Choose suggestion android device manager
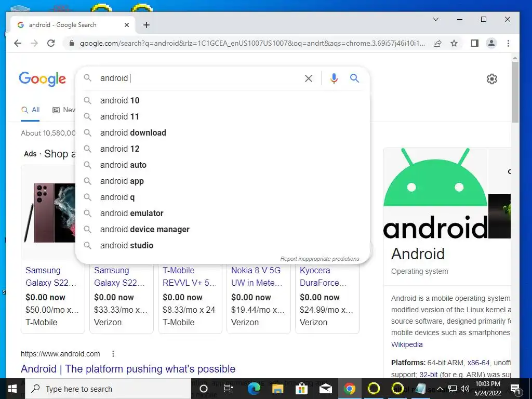This screenshot has height=399, width=532. 222,229
